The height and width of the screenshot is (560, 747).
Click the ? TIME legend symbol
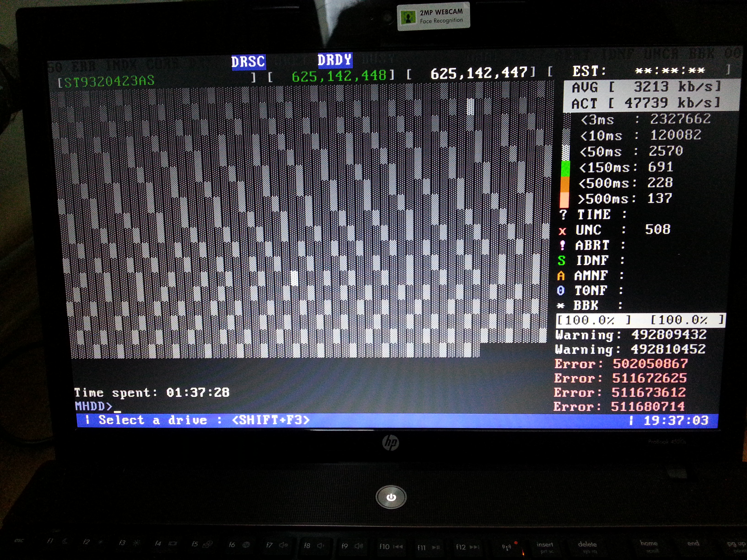click(563, 214)
